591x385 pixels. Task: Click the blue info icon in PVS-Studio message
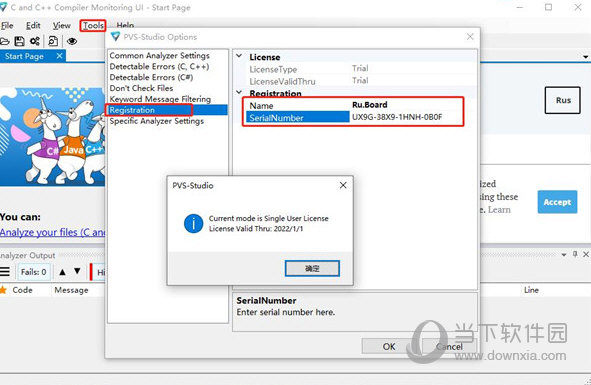pos(193,224)
